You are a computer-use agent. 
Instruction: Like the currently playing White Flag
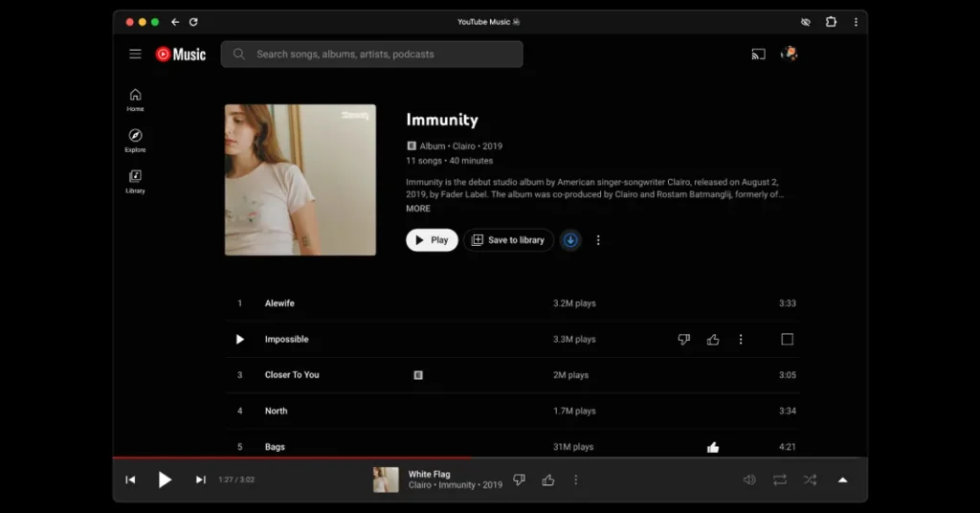(x=548, y=480)
